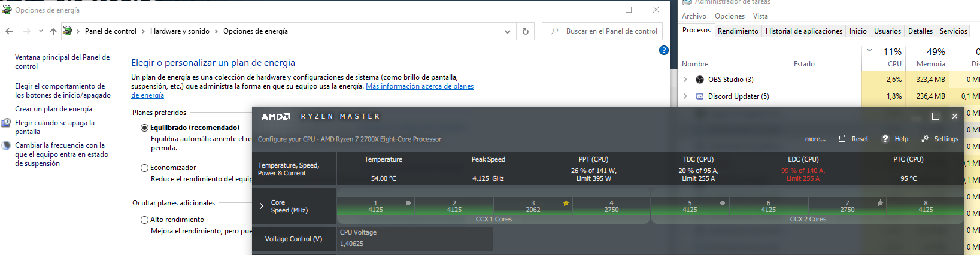Click the AMD logo in Ryzen Master
Image resolution: width=980 pixels, height=255 pixels.
pos(276,117)
